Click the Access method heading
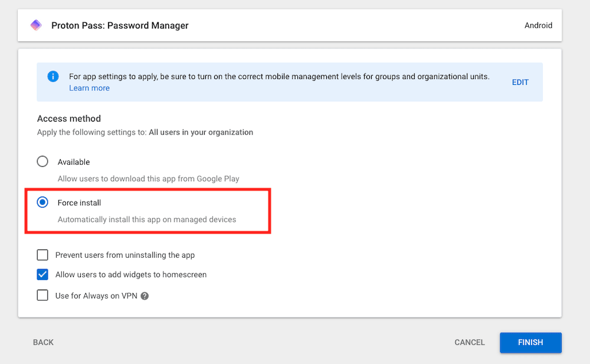Screen dimensions: 590x364 click(x=68, y=118)
